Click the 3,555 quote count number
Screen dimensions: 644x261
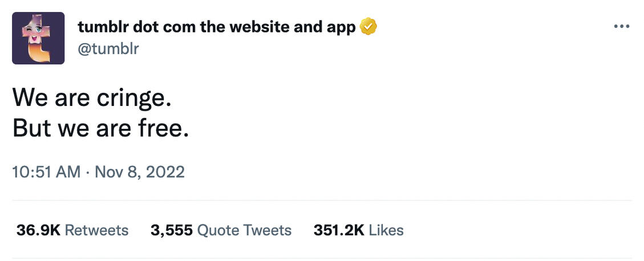click(x=171, y=230)
